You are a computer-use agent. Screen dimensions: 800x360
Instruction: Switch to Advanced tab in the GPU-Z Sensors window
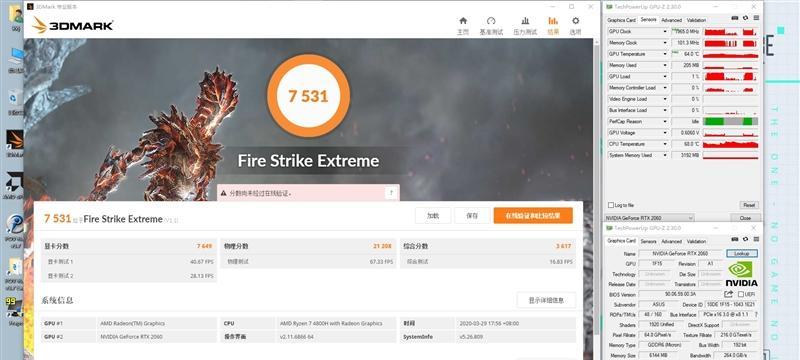coord(671,20)
